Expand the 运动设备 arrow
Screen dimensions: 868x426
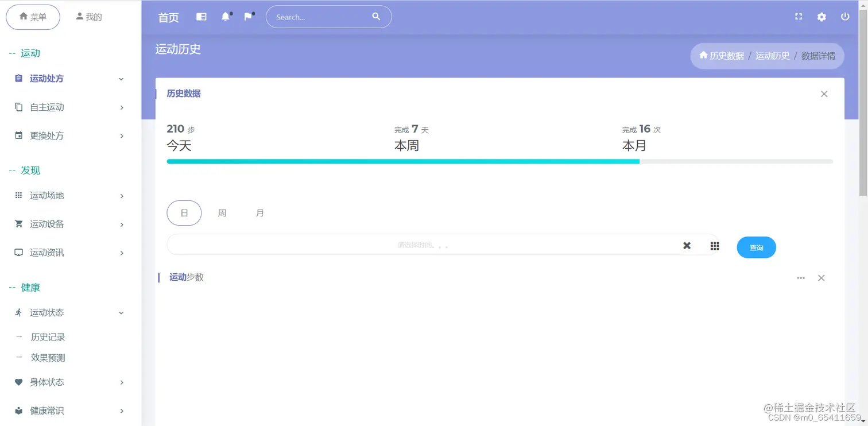pyautogui.click(x=122, y=224)
